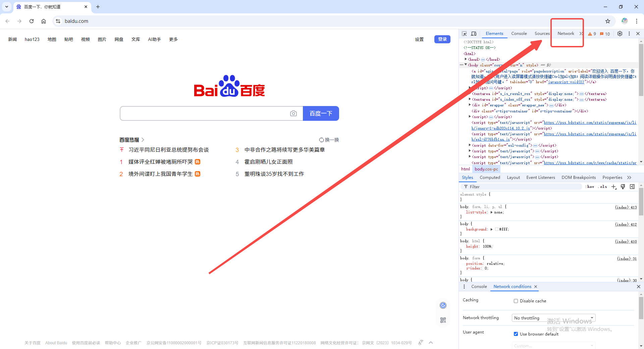Image resolution: width=644 pixels, height=349 pixels.
Task: Open a new browser tab
Action: (x=98, y=7)
